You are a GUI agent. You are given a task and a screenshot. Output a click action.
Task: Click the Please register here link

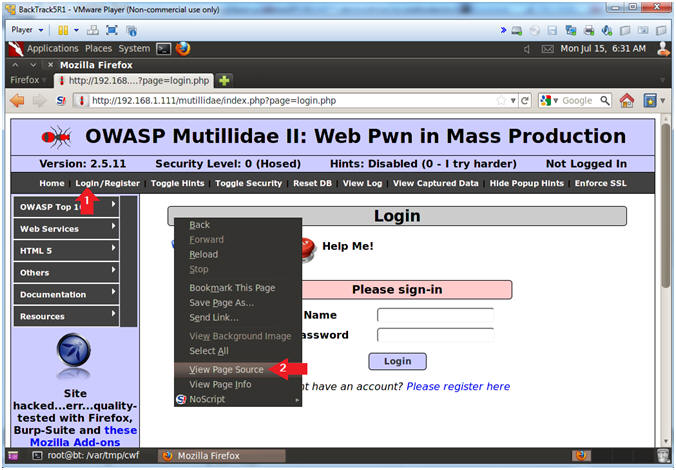[458, 386]
